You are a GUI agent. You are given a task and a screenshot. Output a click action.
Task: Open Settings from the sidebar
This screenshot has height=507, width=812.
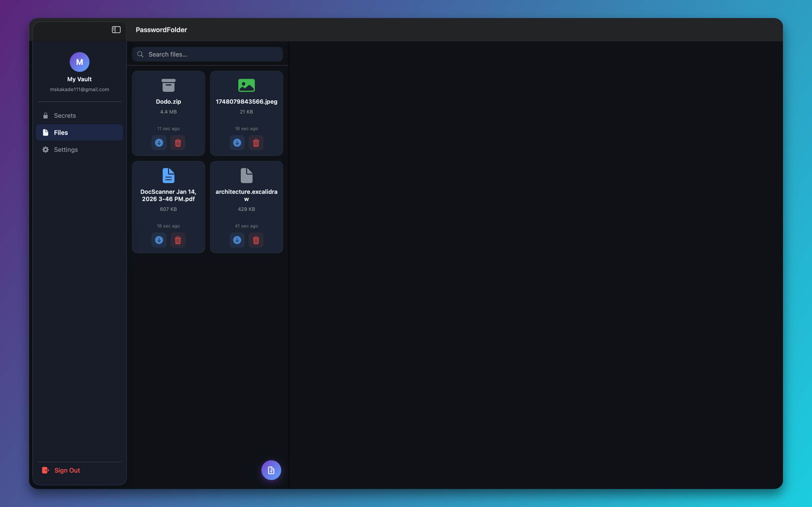pyautogui.click(x=66, y=150)
